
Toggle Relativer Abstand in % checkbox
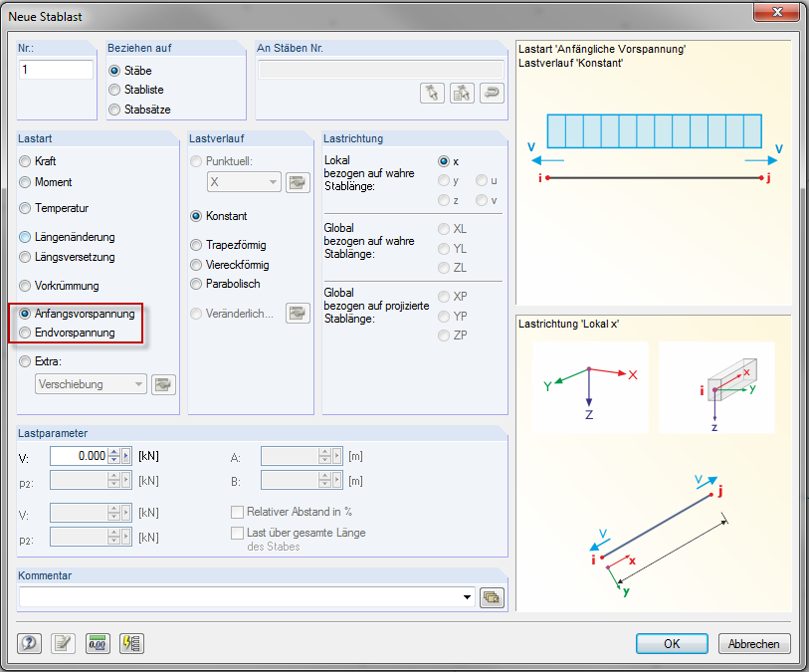coord(238,512)
